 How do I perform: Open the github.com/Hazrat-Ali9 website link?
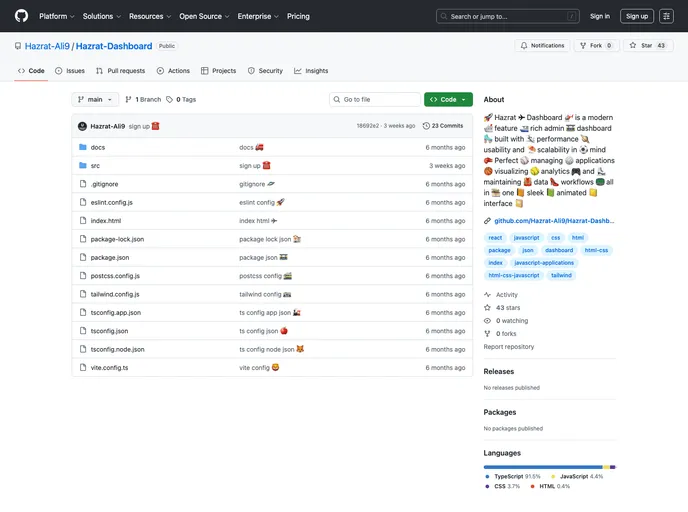(554, 221)
